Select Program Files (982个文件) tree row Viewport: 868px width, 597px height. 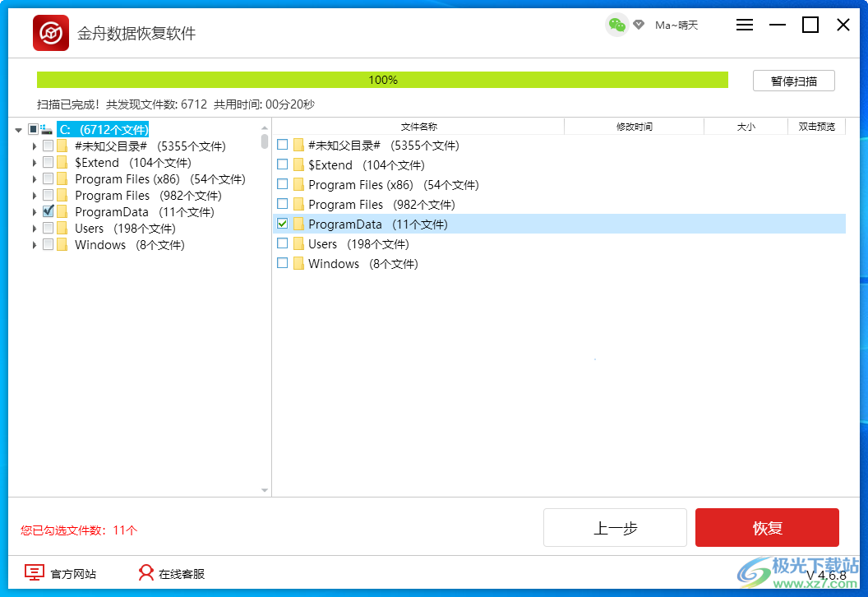point(148,196)
